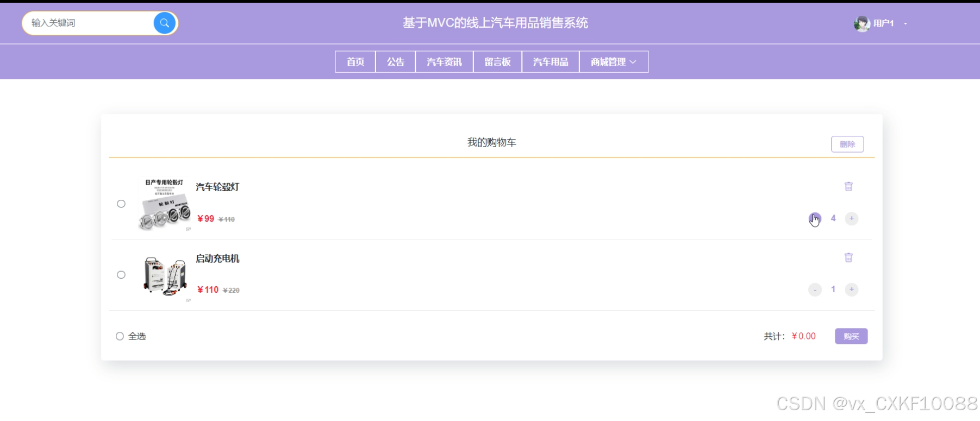
Task: Toggle the 全选 select-all radio button
Action: click(120, 336)
